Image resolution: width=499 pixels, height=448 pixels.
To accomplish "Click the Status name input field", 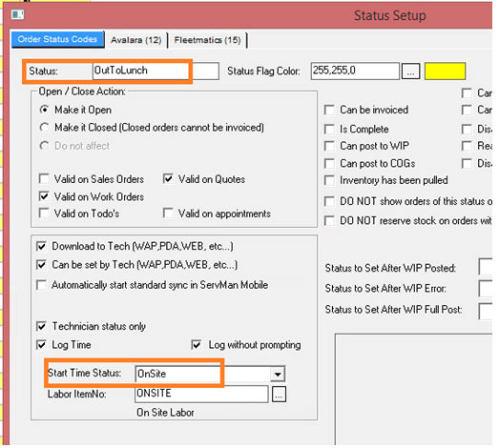I will pyautogui.click(x=156, y=71).
